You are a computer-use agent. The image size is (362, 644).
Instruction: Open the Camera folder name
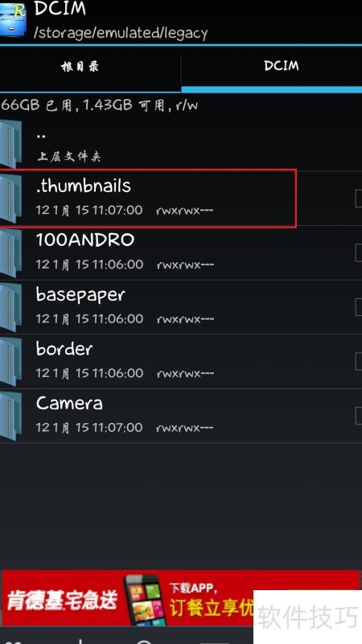click(69, 404)
